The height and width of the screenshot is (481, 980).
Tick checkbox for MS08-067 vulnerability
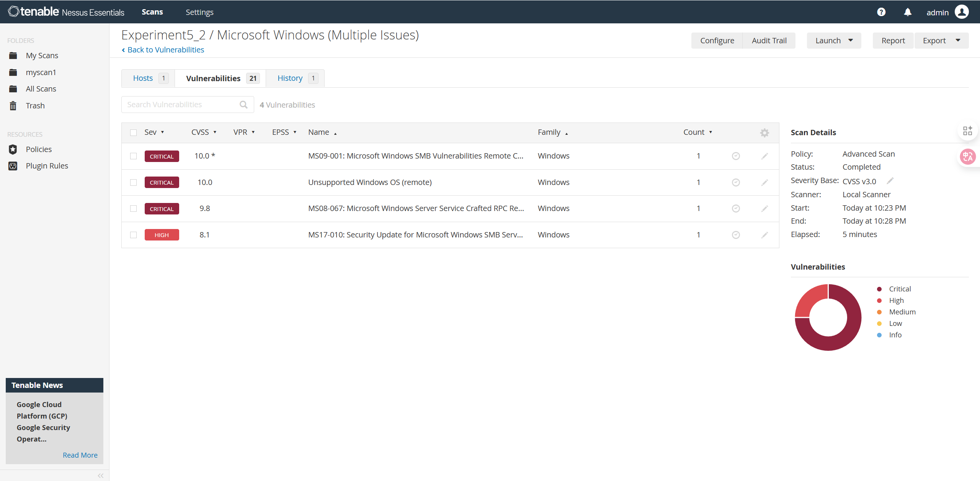point(133,208)
